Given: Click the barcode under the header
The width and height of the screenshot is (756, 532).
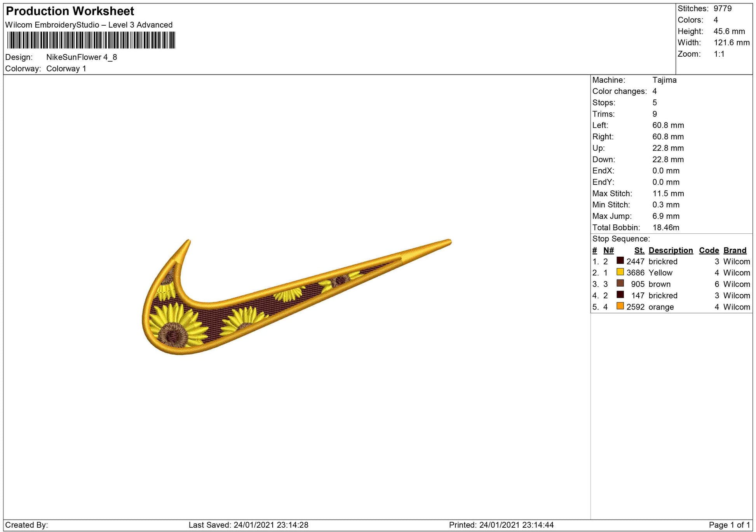Looking at the screenshot, I should click(91, 40).
